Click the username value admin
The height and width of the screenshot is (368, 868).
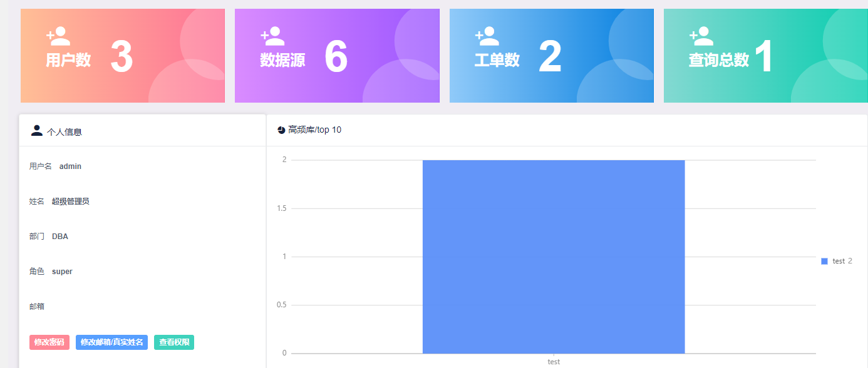[70, 166]
